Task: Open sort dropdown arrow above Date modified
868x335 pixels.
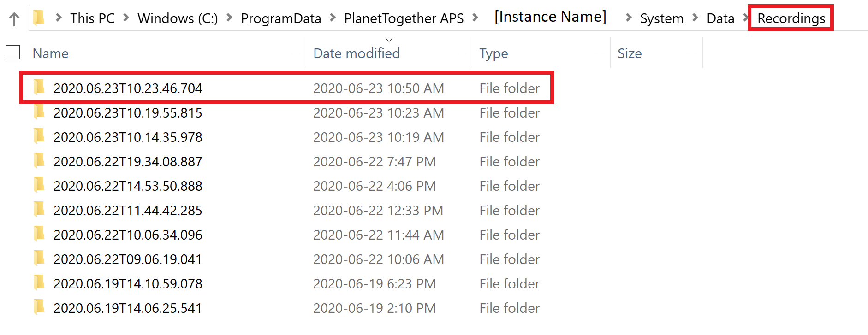Action: pyautogui.click(x=389, y=40)
